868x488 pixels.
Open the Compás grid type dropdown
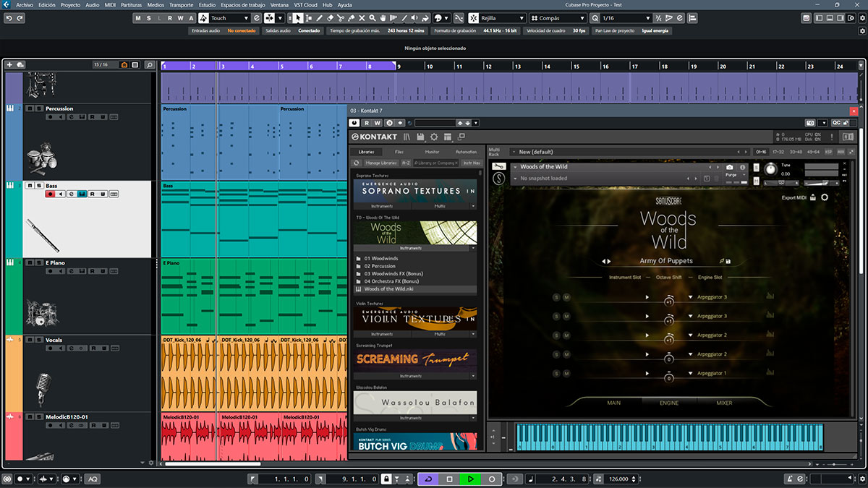tap(559, 17)
